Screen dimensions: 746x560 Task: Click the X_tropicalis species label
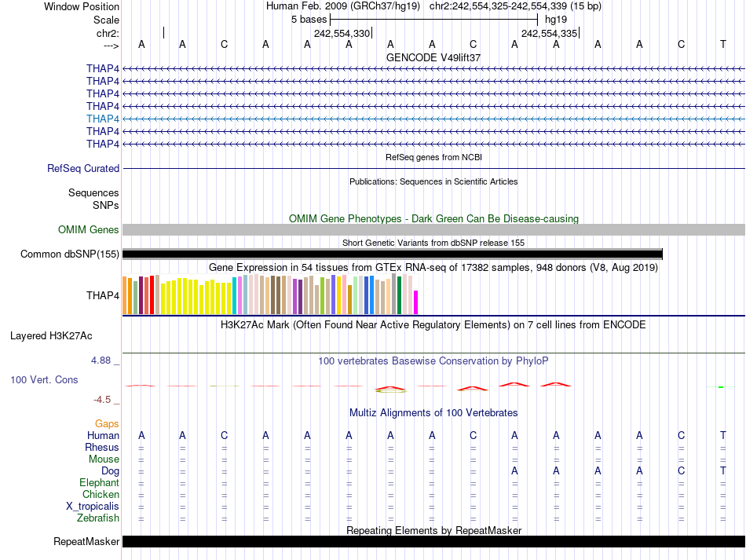pos(93,507)
